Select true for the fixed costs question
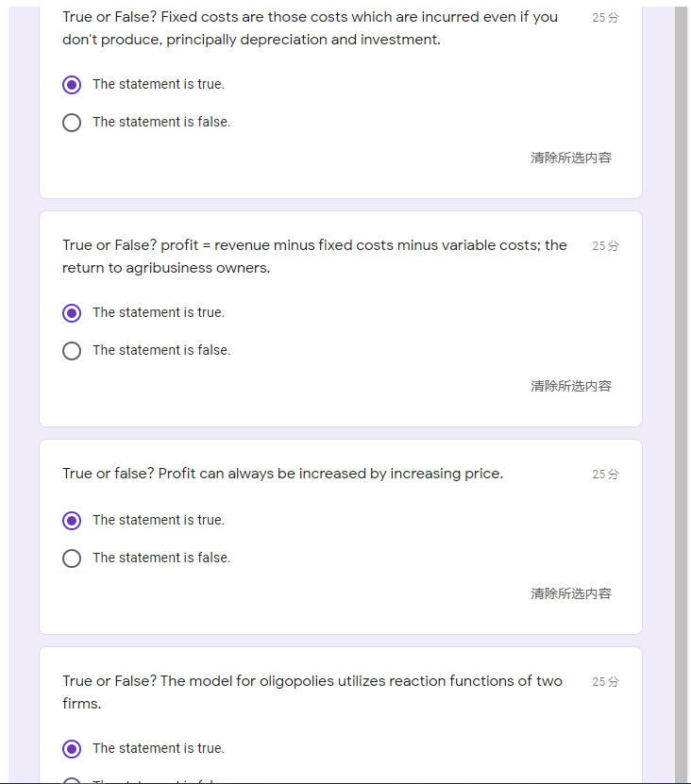This screenshot has width=691, height=784. [72, 85]
